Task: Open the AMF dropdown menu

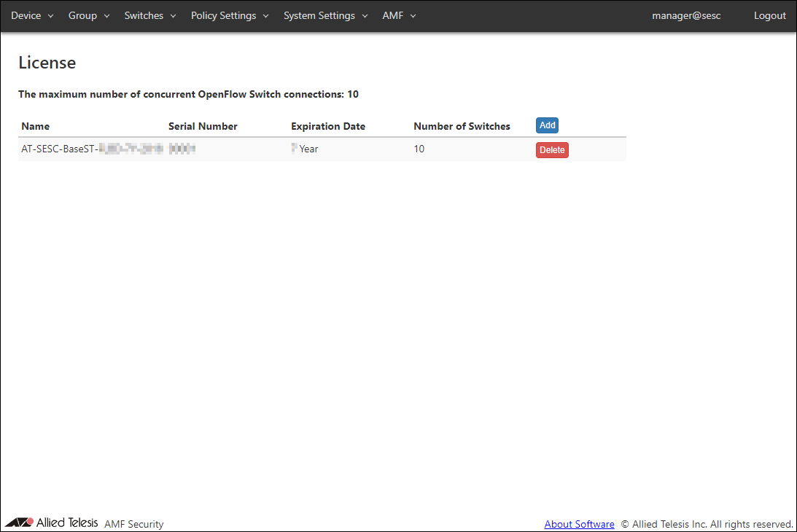Action: tap(399, 15)
